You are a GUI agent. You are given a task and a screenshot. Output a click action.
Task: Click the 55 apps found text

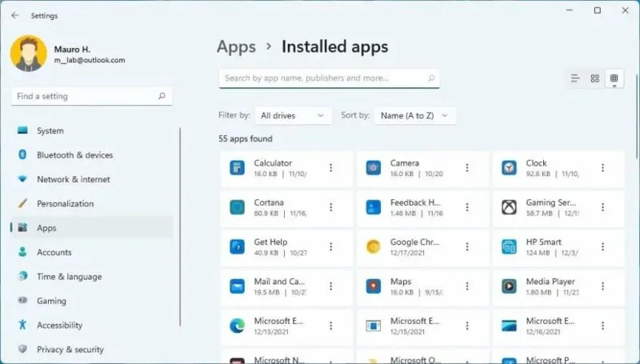tap(246, 138)
